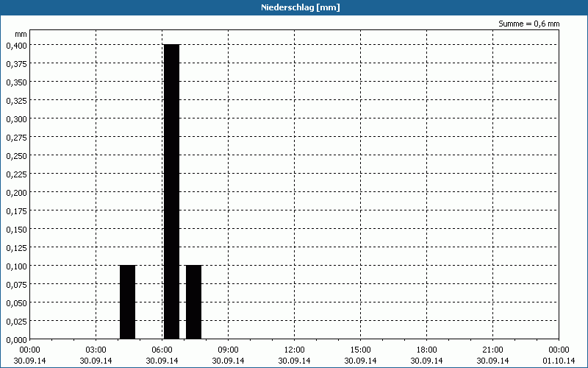
Task: Click the 01.10.14 date label
Action: point(559,361)
